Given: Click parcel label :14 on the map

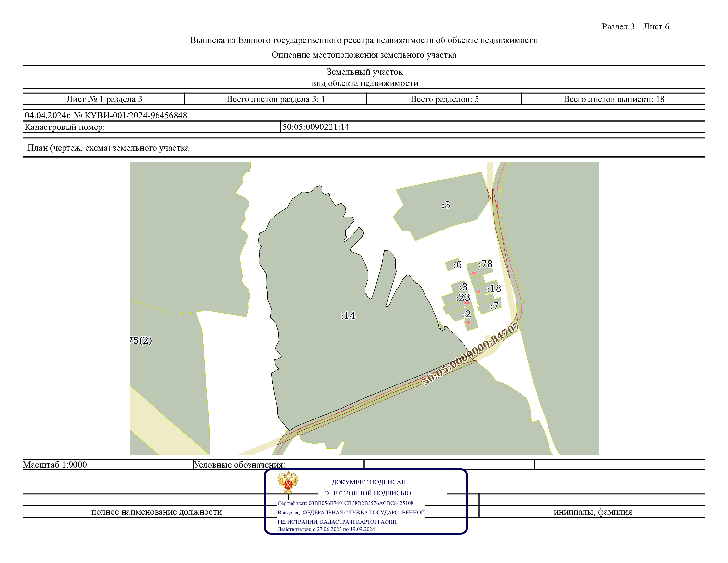Looking at the screenshot, I should point(348,316).
